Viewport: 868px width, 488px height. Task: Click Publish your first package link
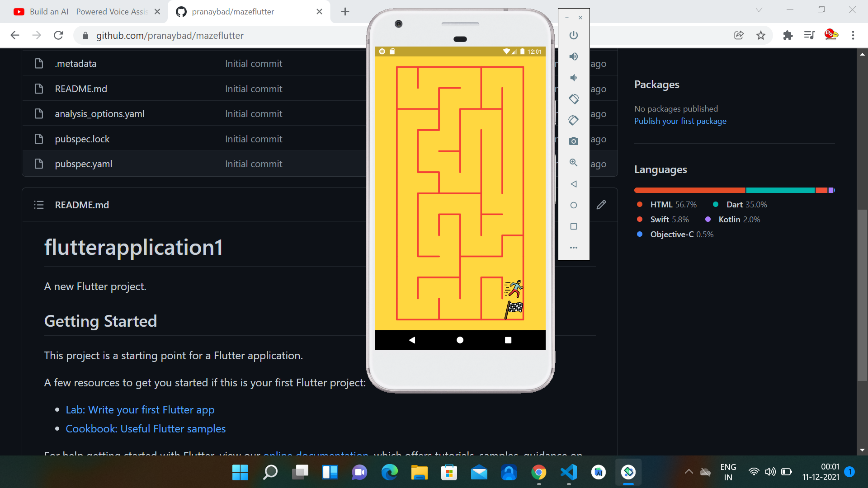680,121
